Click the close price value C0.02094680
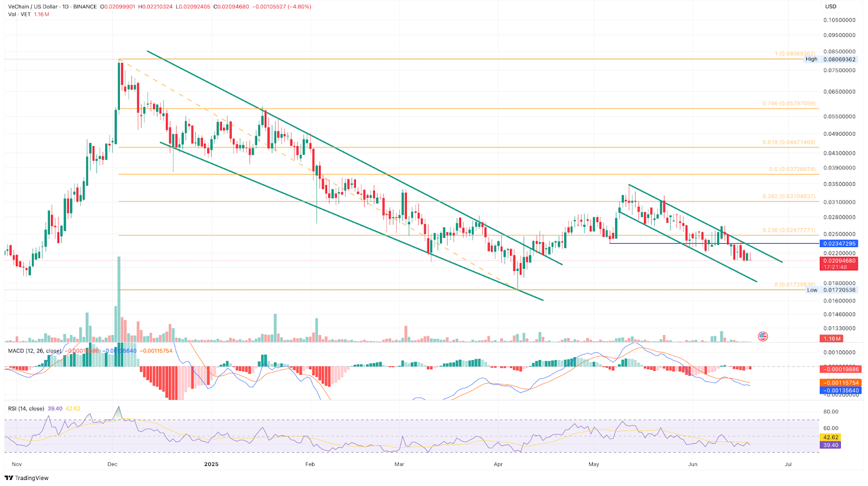 pos(231,7)
